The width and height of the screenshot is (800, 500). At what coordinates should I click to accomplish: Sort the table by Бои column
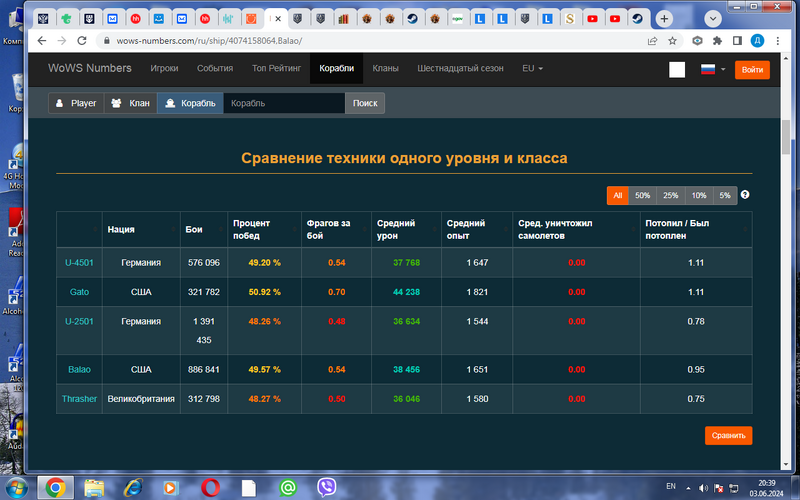pos(204,230)
